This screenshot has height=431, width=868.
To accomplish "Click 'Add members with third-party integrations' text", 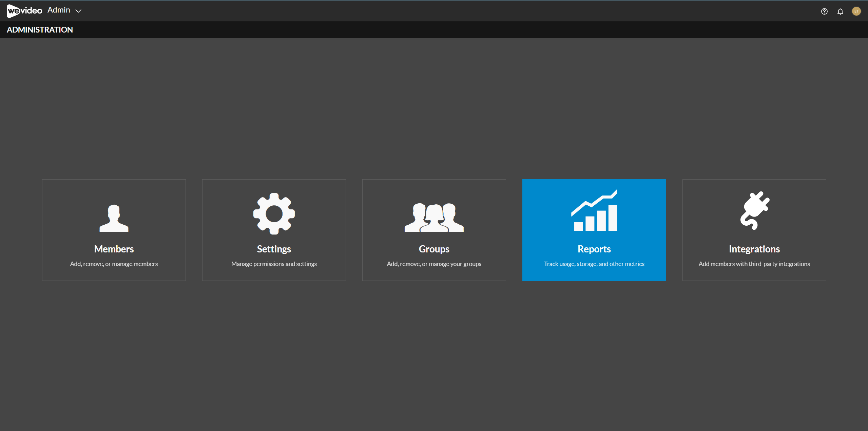I will 754,264.
